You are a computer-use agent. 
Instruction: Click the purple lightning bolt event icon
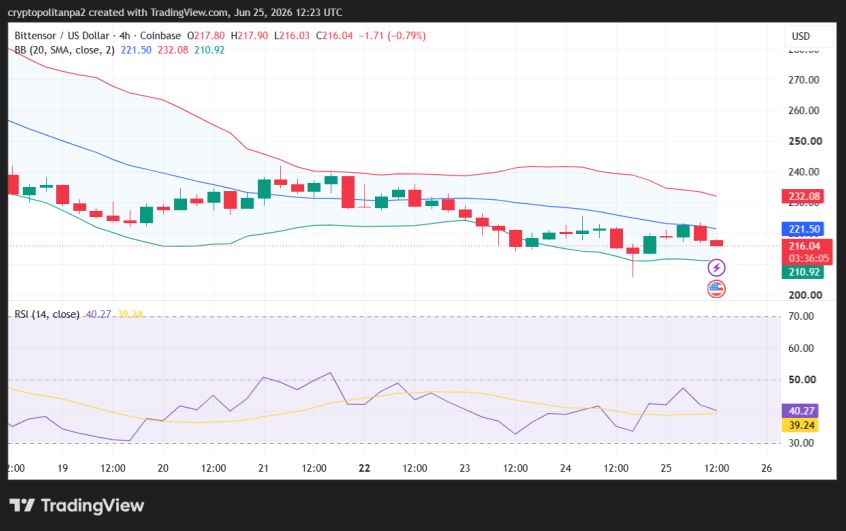pos(716,267)
